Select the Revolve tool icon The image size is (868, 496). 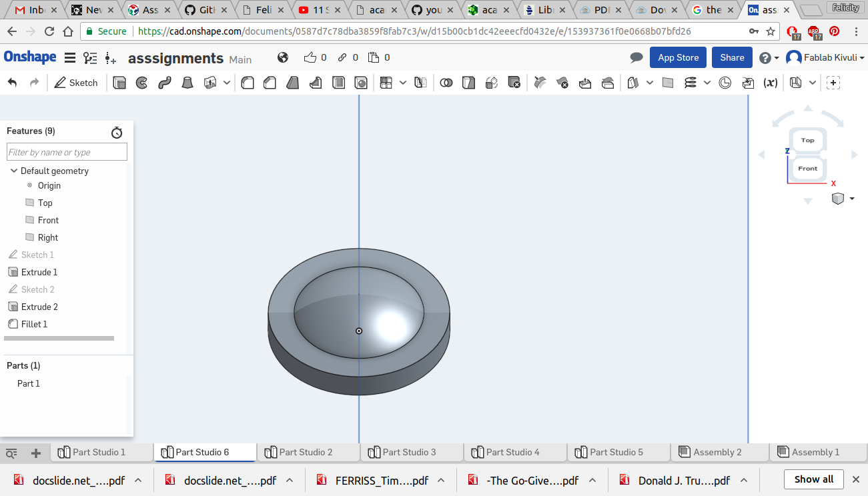click(141, 83)
